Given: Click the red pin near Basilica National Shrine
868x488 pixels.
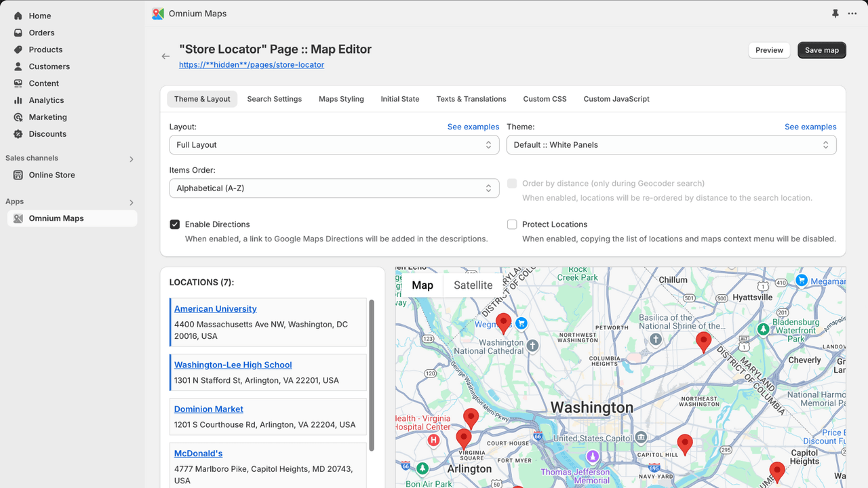Looking at the screenshot, I should pos(704,342).
